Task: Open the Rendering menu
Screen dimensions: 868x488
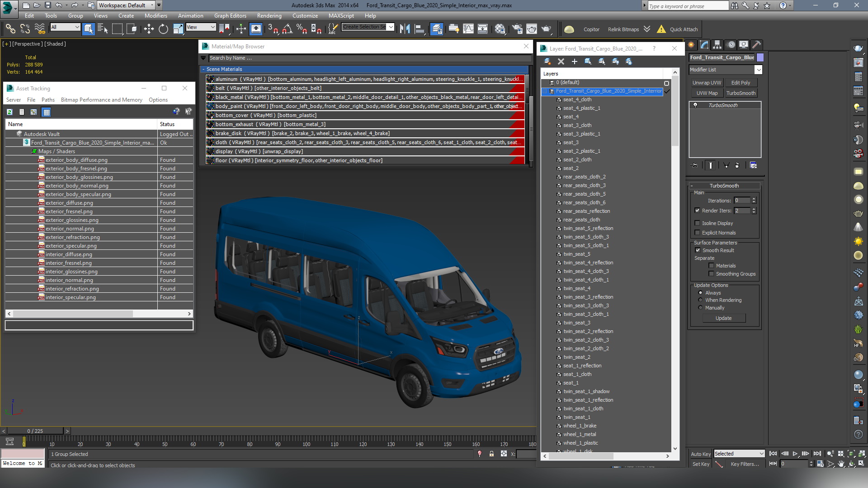Action: coord(269,16)
